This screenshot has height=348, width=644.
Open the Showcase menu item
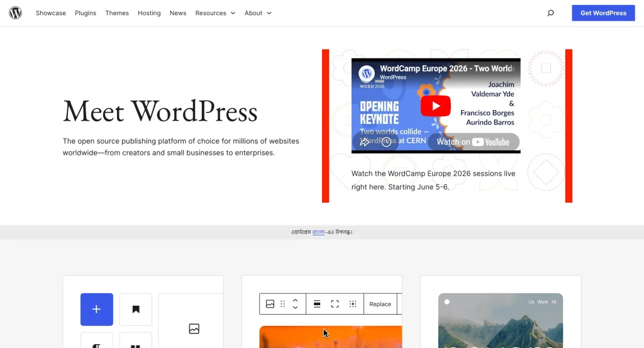click(x=50, y=13)
